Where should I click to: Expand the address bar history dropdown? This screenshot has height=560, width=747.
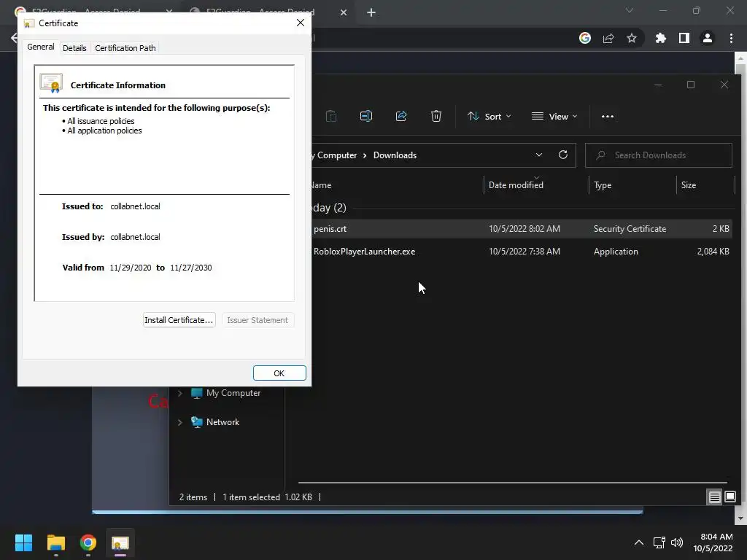click(x=539, y=155)
